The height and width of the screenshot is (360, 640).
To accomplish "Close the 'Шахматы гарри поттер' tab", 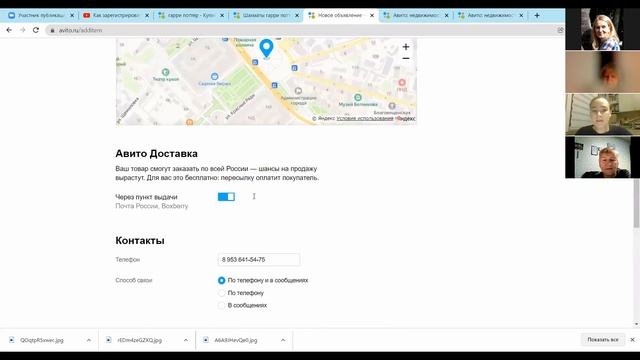I will tap(297, 16).
